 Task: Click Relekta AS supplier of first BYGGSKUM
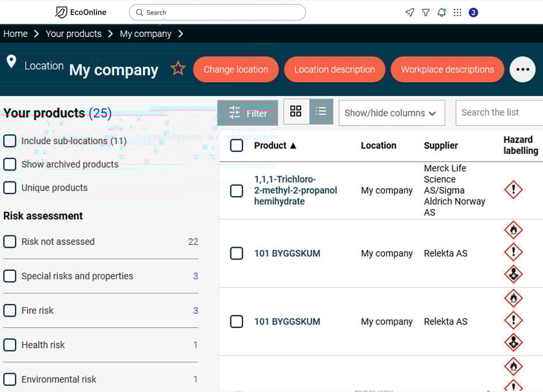coord(446,253)
